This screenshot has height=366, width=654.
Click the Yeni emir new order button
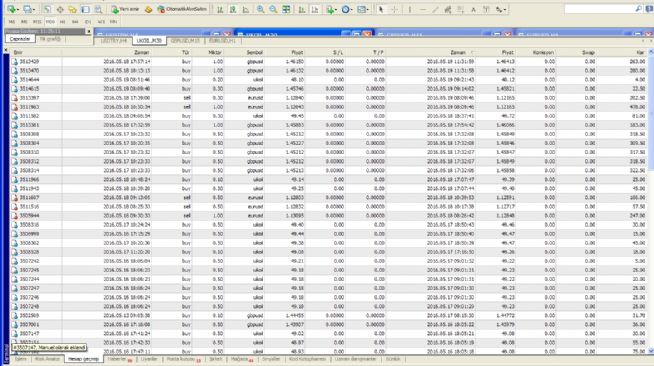125,9
